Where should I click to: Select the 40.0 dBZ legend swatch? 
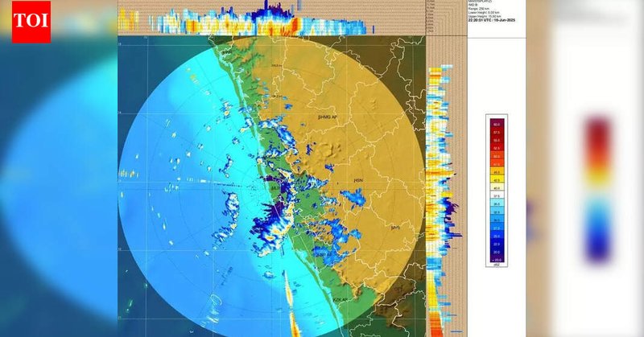pos(497,187)
